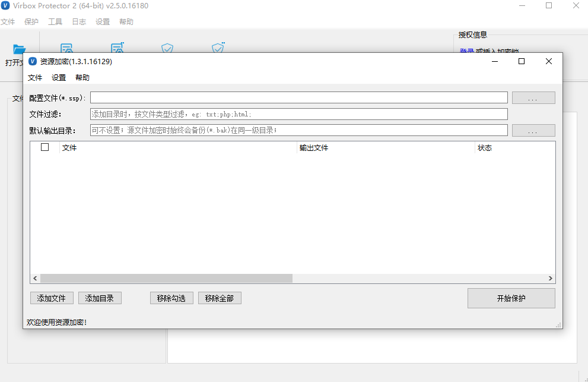Click the 文件 column header

click(x=178, y=147)
